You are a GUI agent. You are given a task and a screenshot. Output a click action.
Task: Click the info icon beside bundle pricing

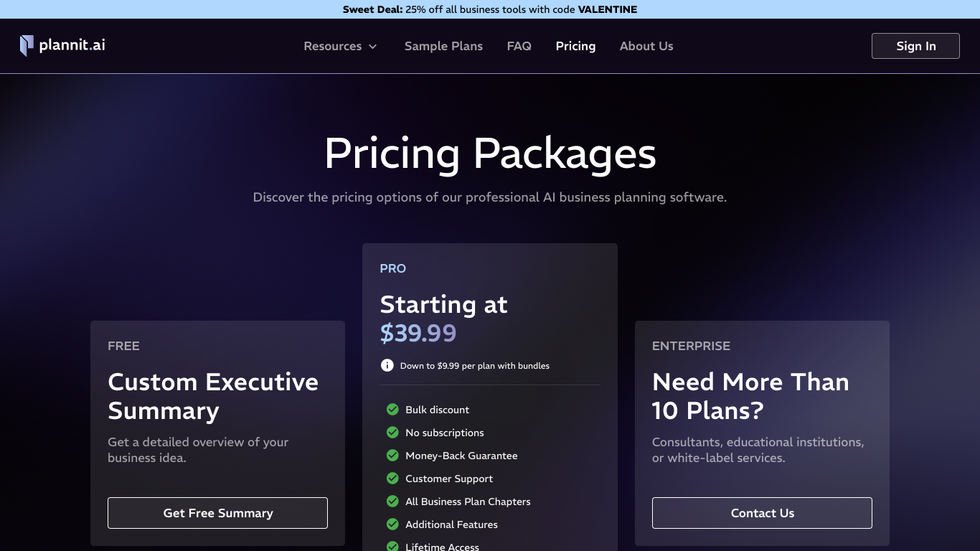coord(387,365)
